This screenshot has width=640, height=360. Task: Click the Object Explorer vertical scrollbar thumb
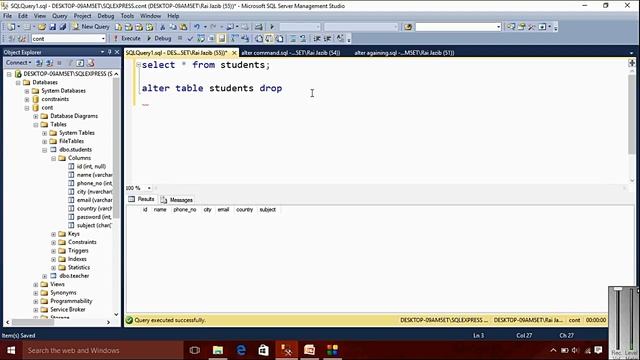click(x=116, y=147)
